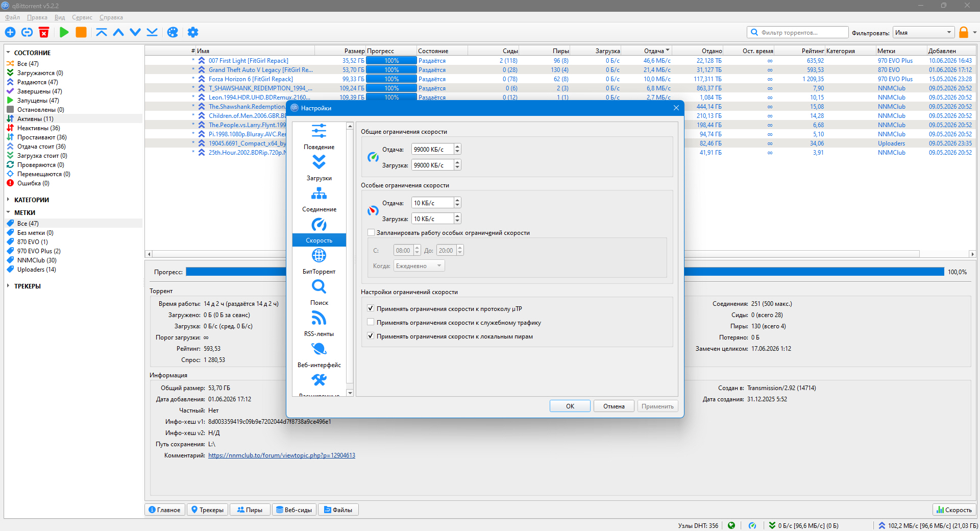This screenshot has width=980, height=531.
Task: Decrease general download limit spinner
Action: 457,167
